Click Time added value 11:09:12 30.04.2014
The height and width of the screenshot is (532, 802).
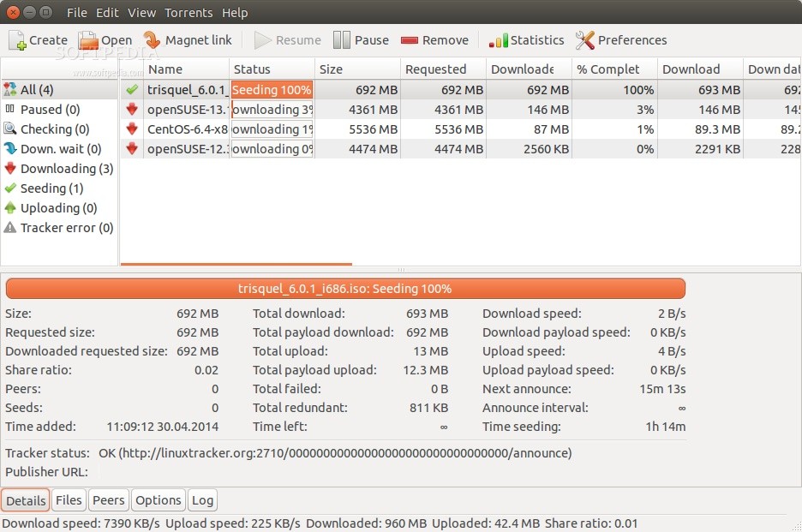pyautogui.click(x=162, y=427)
